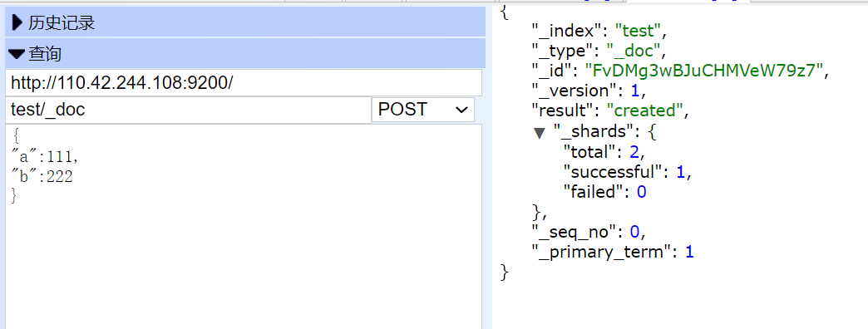Click the server URL field with 110.42.244.108:9200
868x329 pixels.
tap(244, 83)
